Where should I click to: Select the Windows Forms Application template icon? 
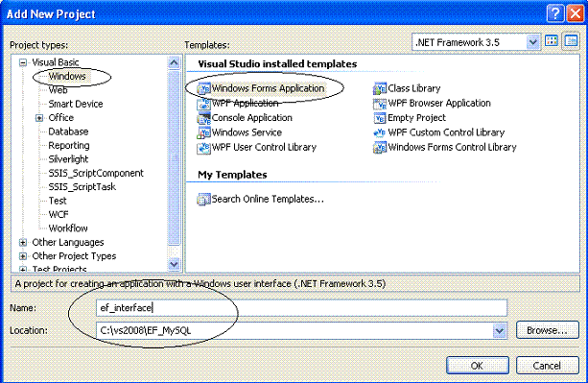(x=204, y=88)
